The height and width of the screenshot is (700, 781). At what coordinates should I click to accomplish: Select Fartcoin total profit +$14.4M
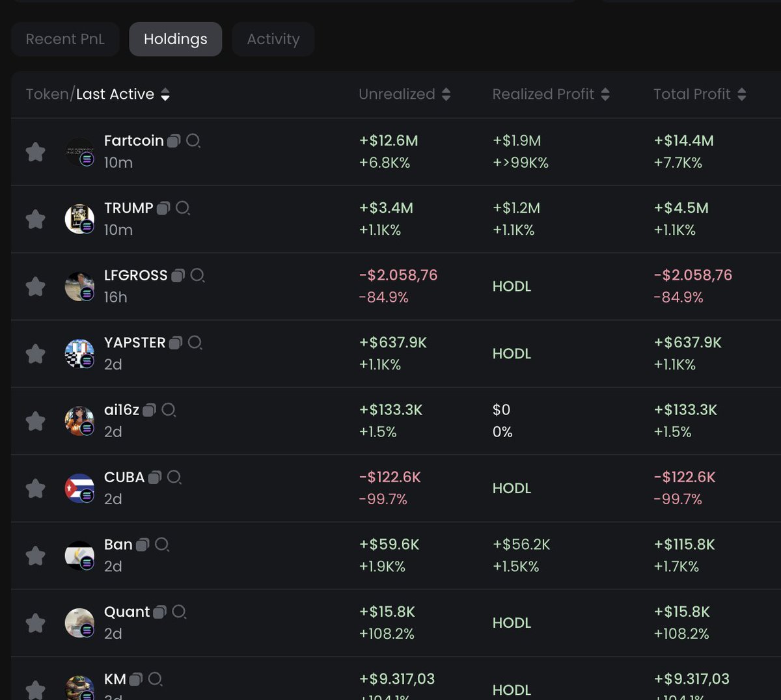(683, 141)
